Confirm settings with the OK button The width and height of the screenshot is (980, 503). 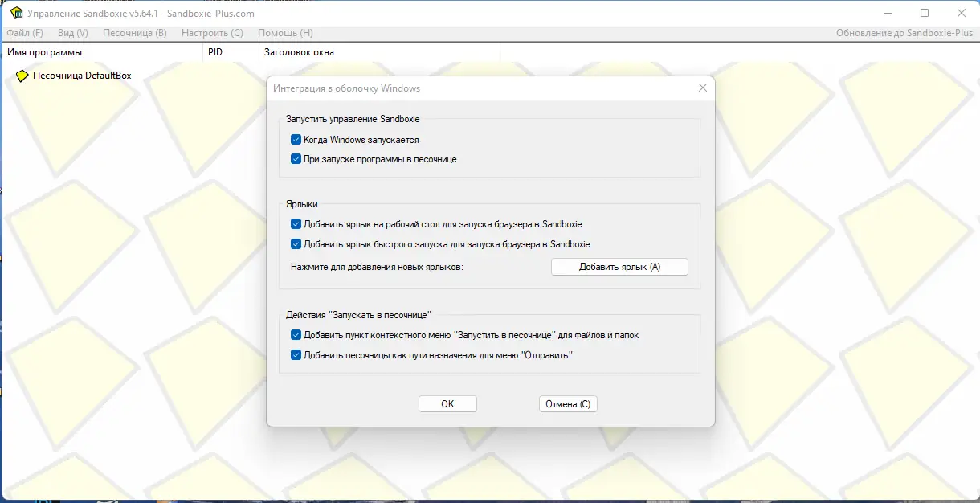(x=447, y=403)
